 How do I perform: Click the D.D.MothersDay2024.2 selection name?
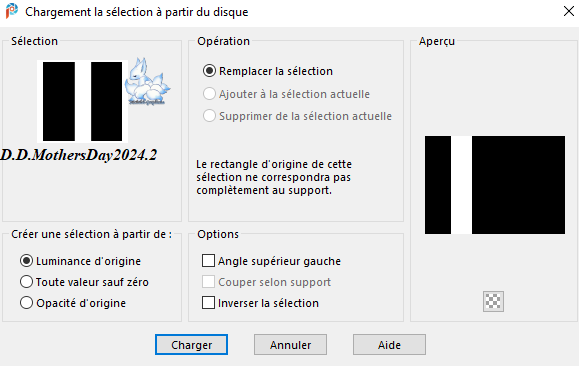(79, 155)
